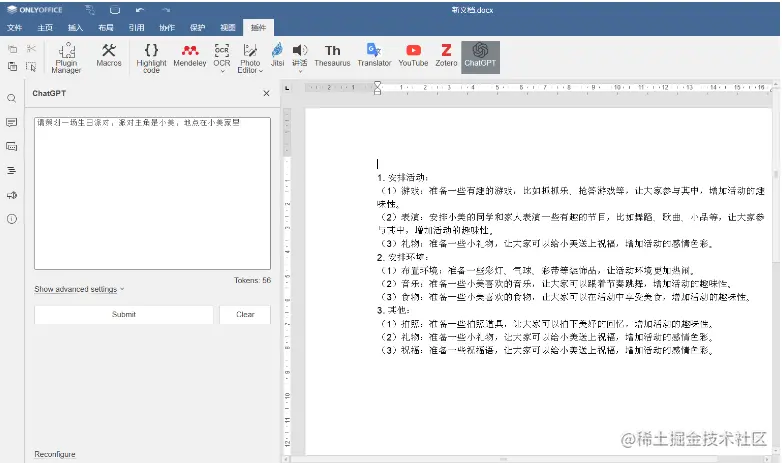Open the 文件 (File) tab
Image resolution: width=782 pixels, height=463 pixels.
click(x=14, y=27)
